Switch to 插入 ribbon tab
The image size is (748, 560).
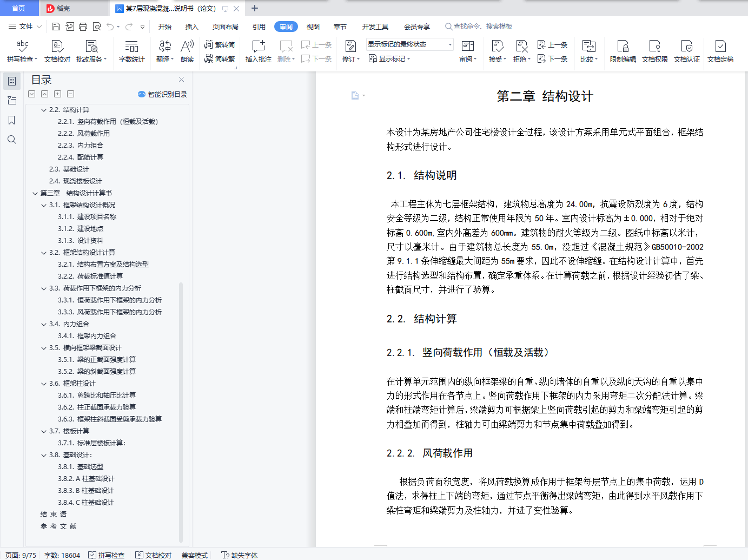(x=192, y=27)
